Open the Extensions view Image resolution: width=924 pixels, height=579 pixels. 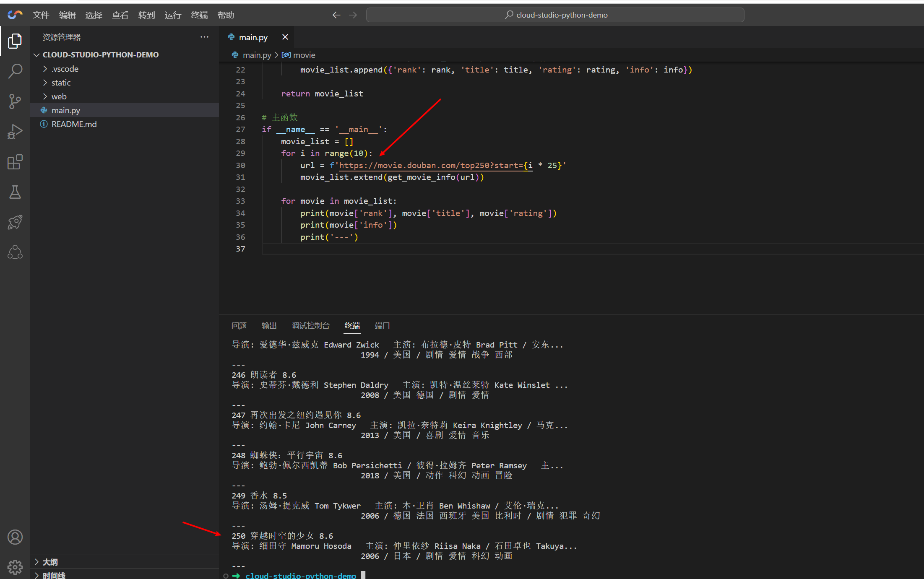tap(15, 162)
